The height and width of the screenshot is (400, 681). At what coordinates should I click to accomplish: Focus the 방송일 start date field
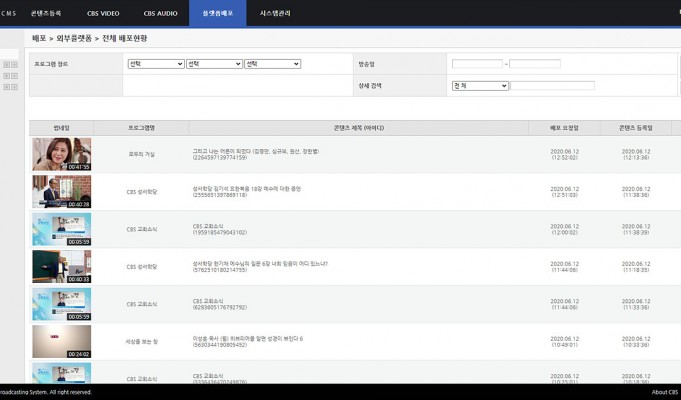(477, 64)
